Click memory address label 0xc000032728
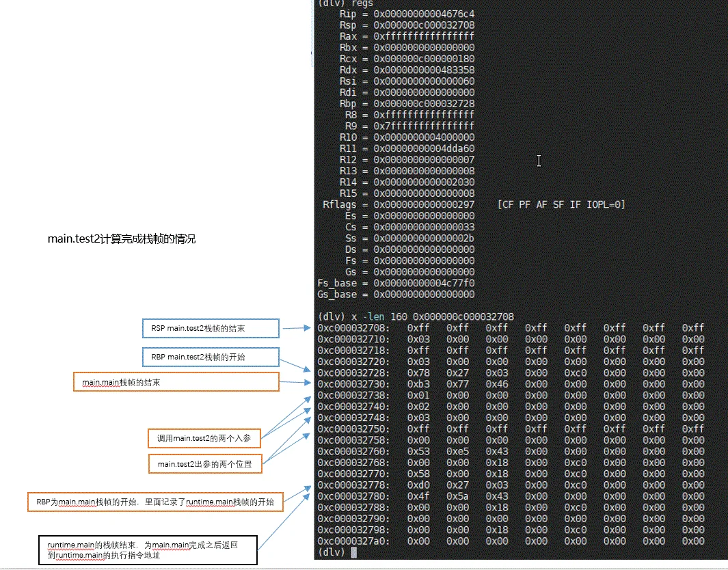Viewport: 728px width, 570px height. pyautogui.click(x=353, y=372)
